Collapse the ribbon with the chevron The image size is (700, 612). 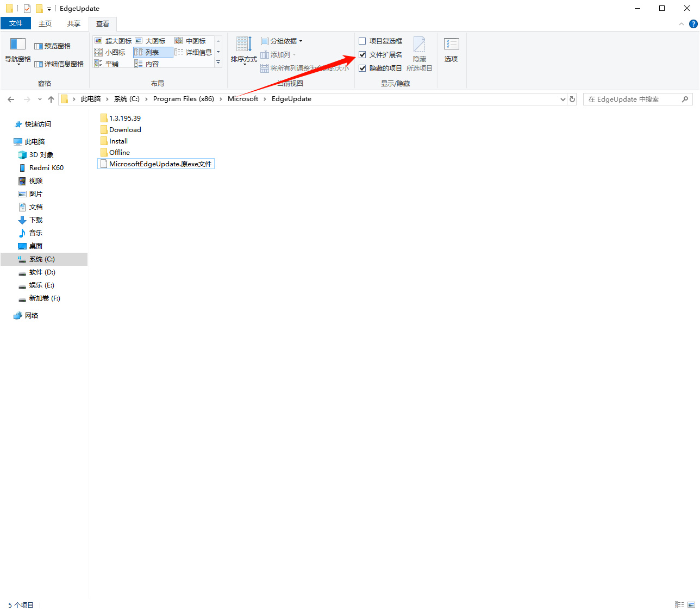(x=682, y=24)
